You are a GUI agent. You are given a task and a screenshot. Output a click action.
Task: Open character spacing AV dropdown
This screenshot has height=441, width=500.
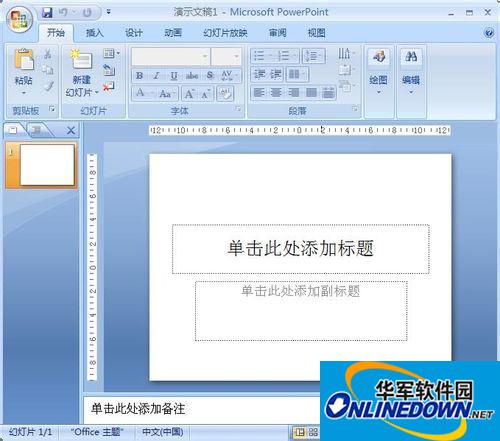tap(230, 76)
